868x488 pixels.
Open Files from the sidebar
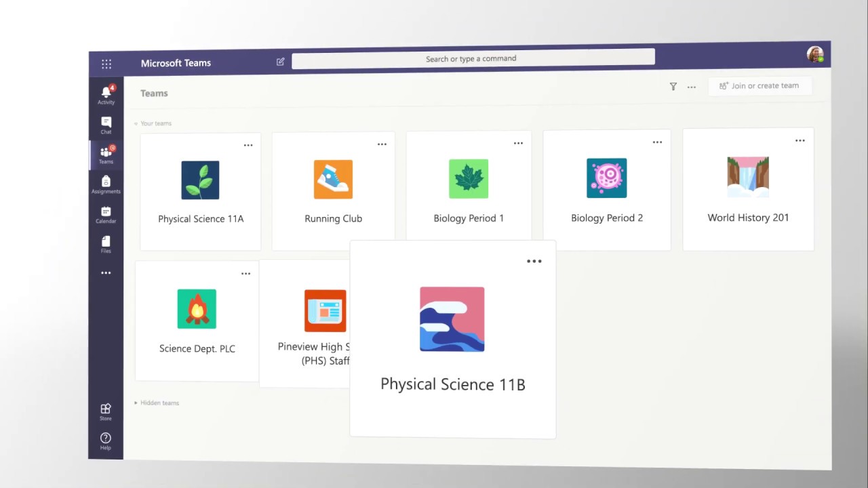106,244
